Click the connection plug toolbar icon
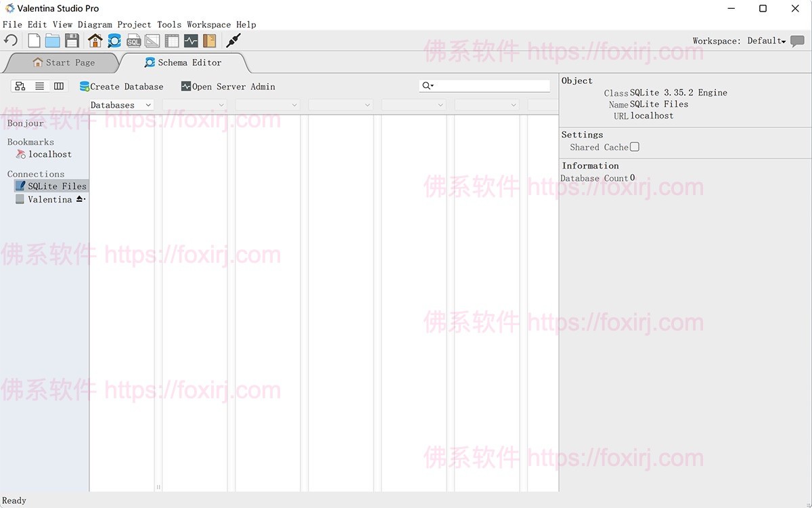812x508 pixels. click(233, 40)
